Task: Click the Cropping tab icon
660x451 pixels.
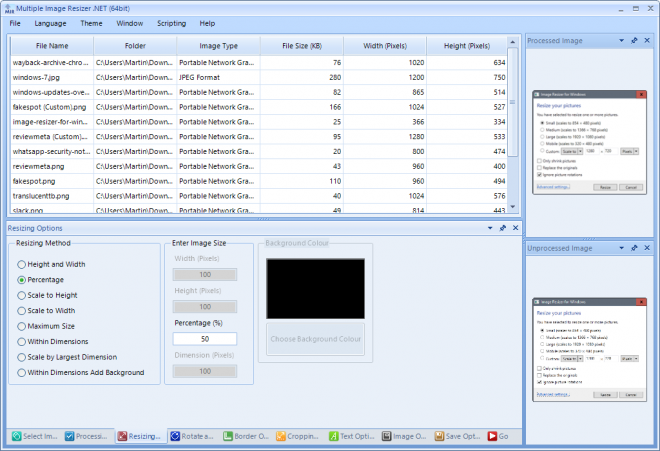Action: coord(283,436)
